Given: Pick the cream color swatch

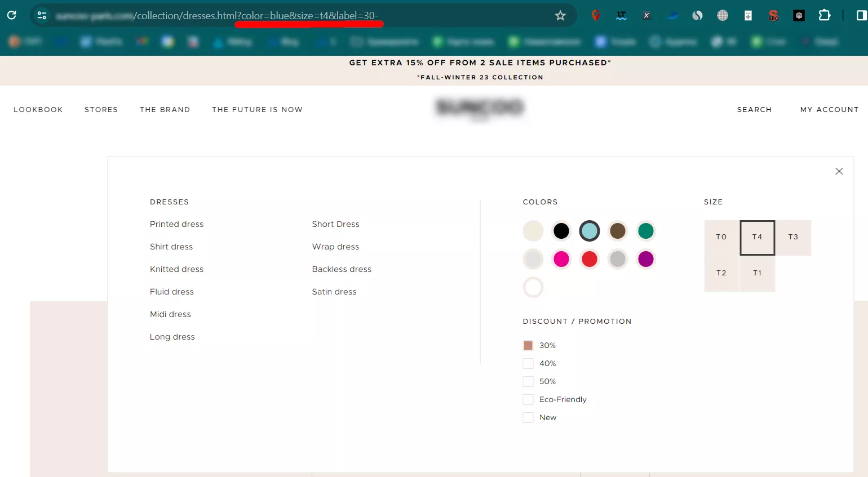Looking at the screenshot, I should coord(533,231).
